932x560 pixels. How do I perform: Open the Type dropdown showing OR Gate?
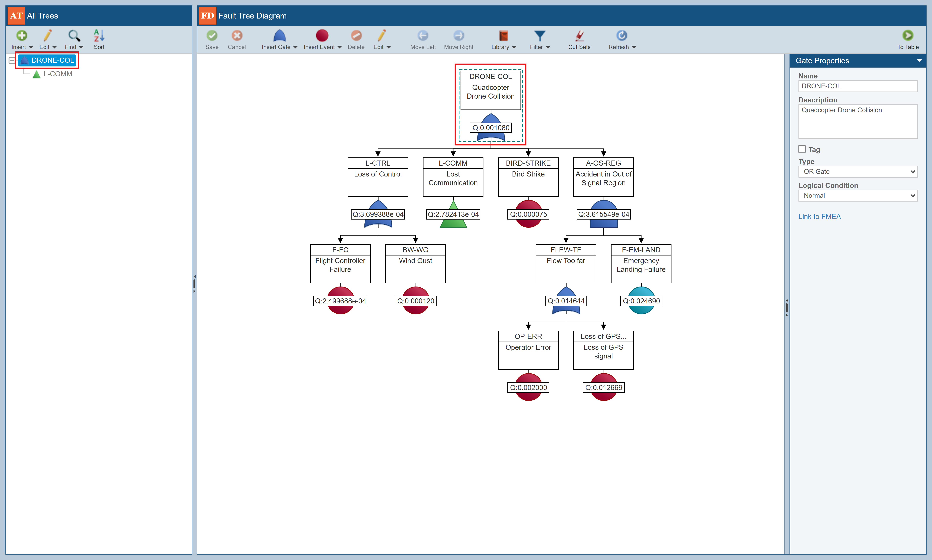[857, 172]
